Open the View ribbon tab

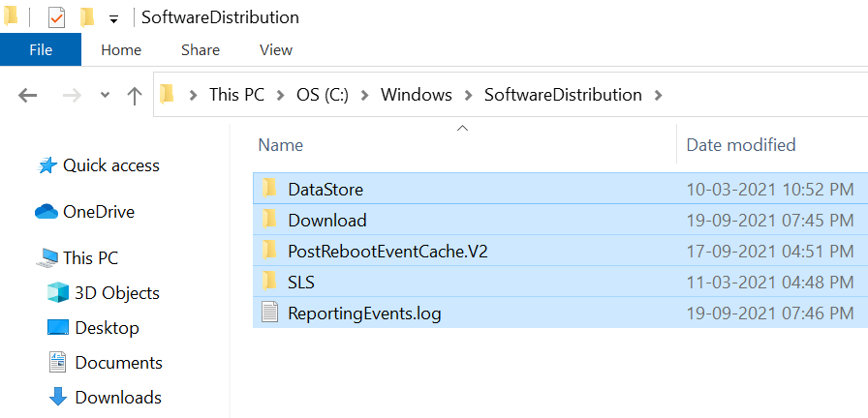pyautogui.click(x=276, y=49)
